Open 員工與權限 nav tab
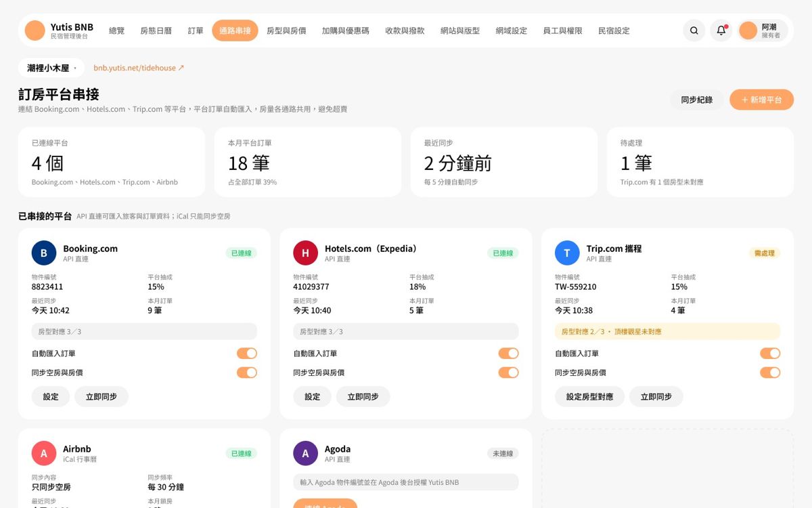 (562, 30)
